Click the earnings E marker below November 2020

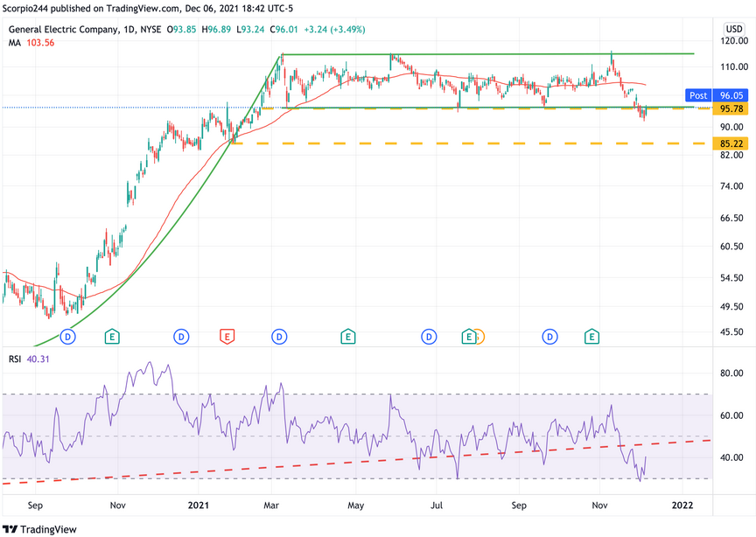tap(112, 337)
